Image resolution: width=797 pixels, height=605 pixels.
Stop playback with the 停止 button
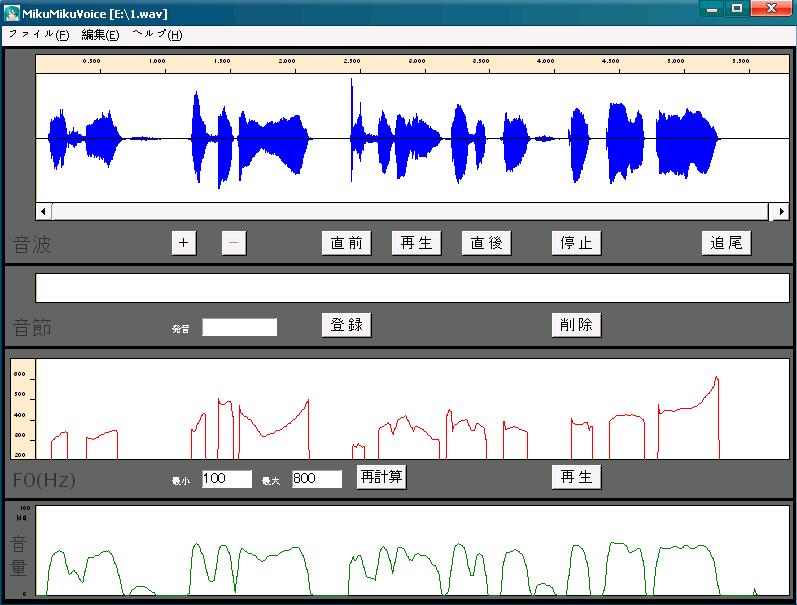[576, 243]
